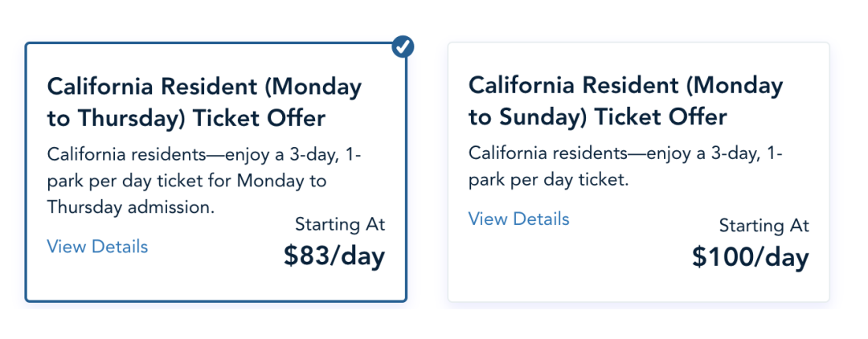Click 'park per day ticket for Monday to' line
Viewport: 868px width, 339px height.
pos(186,182)
